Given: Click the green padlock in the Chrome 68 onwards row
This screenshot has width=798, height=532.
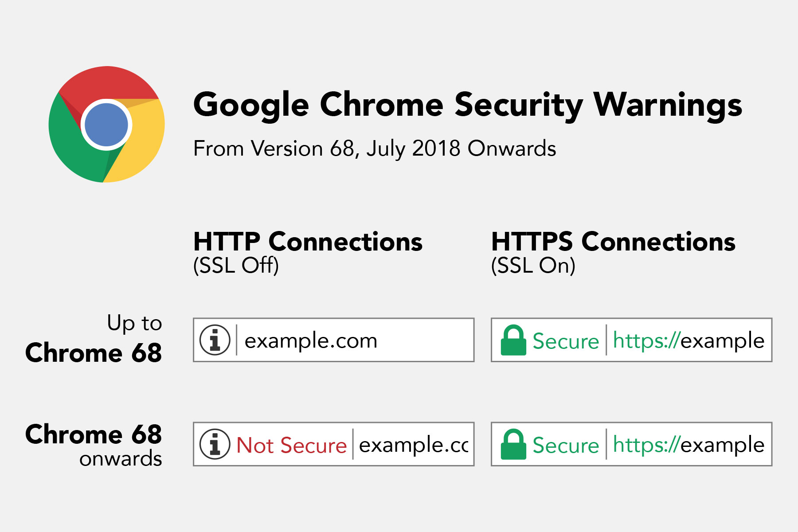Looking at the screenshot, I should coord(513,445).
